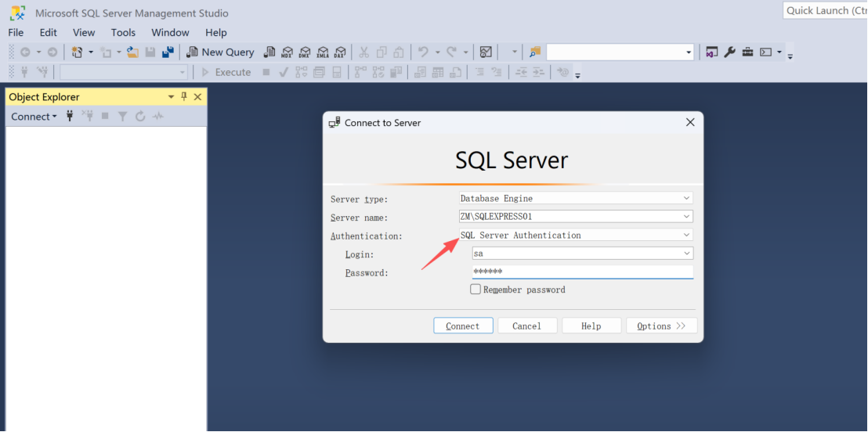Image resolution: width=868 pixels, height=432 pixels.
Task: Open the Visual Studio window icon
Action: (712, 52)
